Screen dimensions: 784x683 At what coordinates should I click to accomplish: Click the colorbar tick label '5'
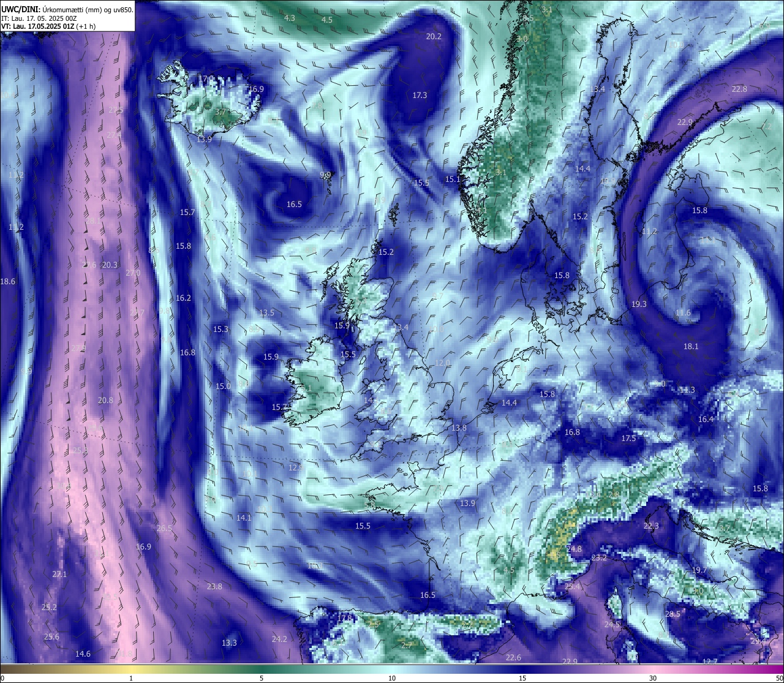click(262, 678)
